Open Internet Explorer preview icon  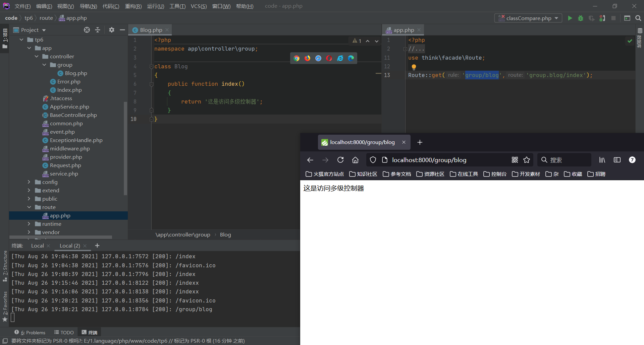point(340,58)
